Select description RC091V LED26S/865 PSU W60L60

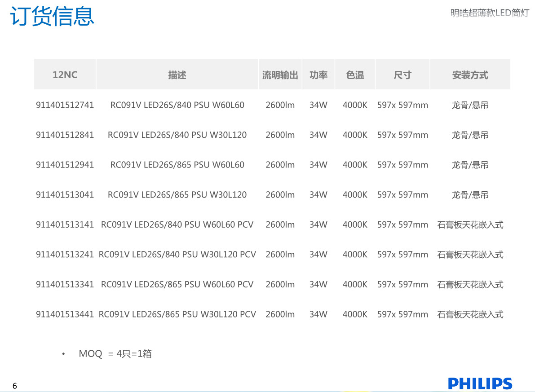(177, 165)
